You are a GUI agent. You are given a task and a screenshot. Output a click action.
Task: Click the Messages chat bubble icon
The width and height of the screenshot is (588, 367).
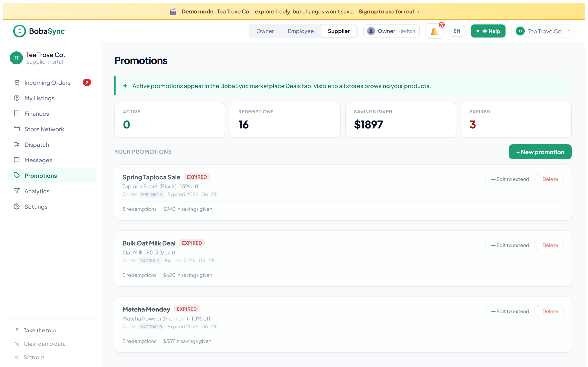pyautogui.click(x=17, y=160)
